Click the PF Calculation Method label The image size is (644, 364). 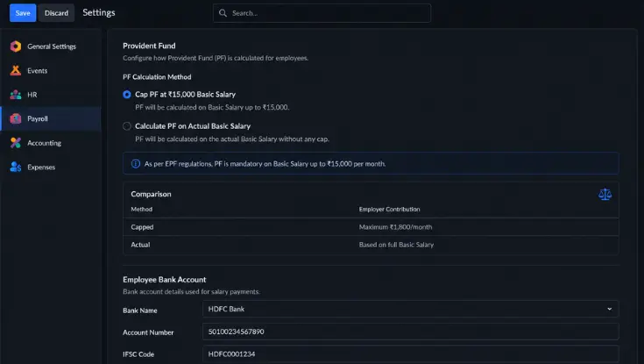point(157,77)
